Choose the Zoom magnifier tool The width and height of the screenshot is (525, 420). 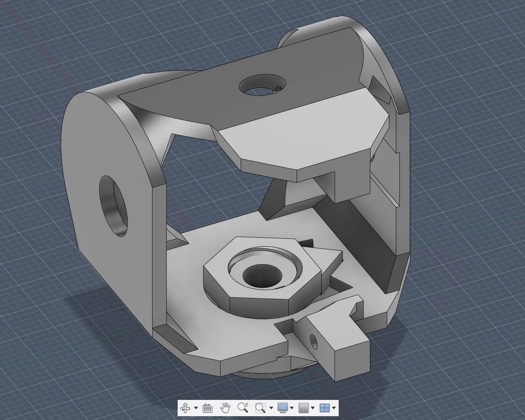point(243,408)
